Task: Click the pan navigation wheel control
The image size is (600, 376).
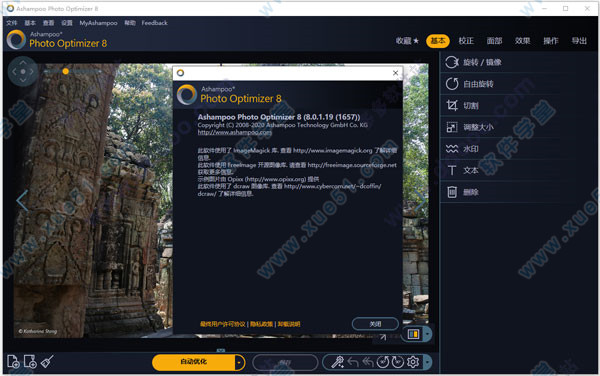Action: (23, 72)
